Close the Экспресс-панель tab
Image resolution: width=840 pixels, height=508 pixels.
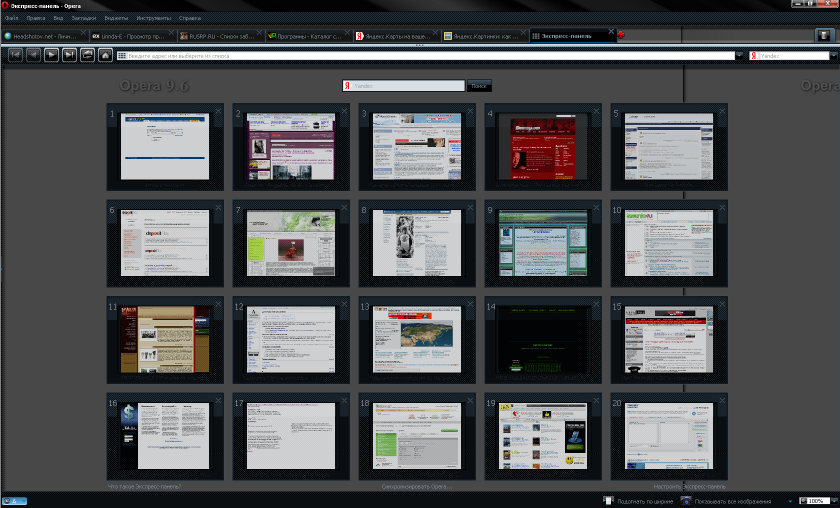click(611, 32)
